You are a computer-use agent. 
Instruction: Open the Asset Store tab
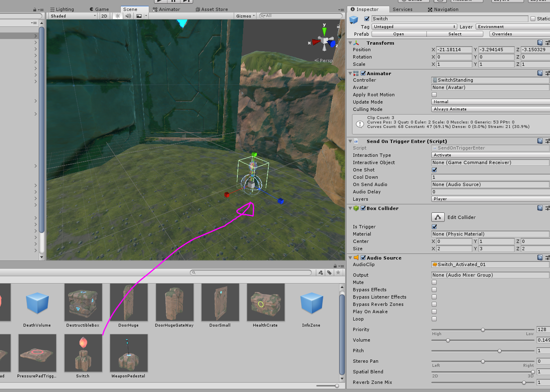pos(211,9)
